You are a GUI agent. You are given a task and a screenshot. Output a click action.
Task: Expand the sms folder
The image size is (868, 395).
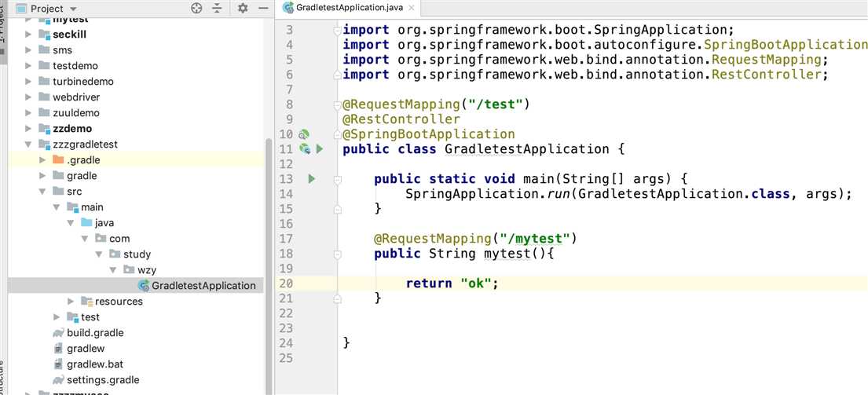[28, 49]
